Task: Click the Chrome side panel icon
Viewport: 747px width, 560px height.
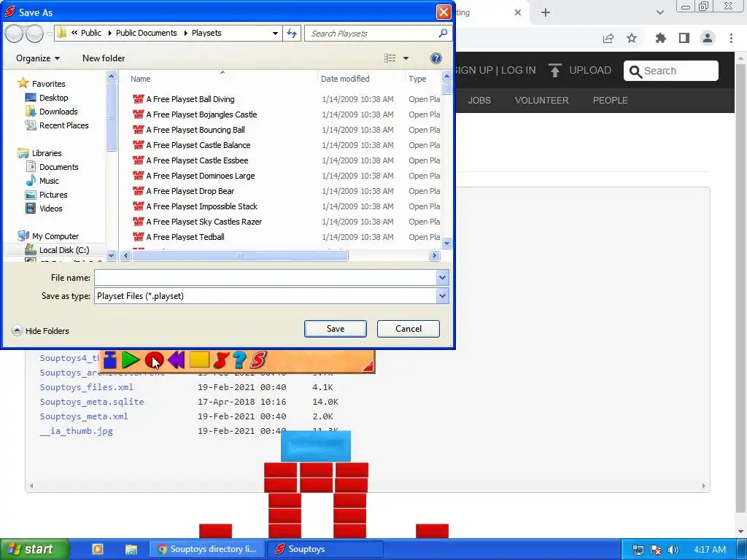Action: (684, 38)
